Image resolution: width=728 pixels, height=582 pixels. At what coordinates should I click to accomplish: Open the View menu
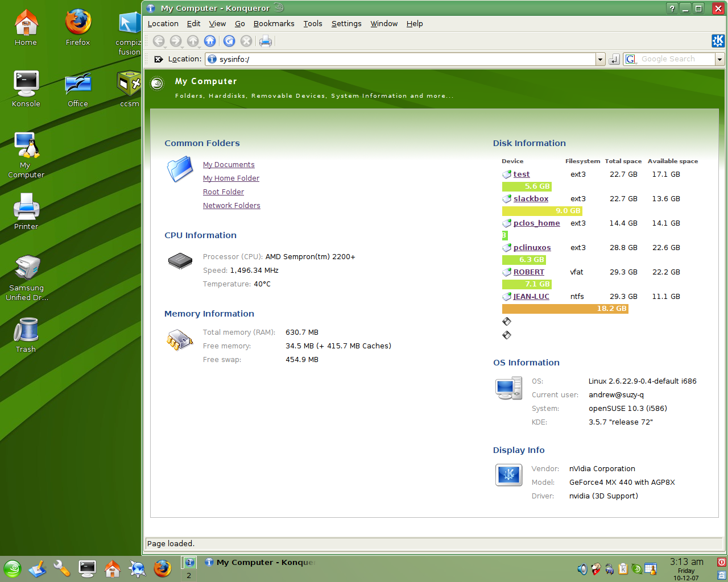click(x=217, y=23)
